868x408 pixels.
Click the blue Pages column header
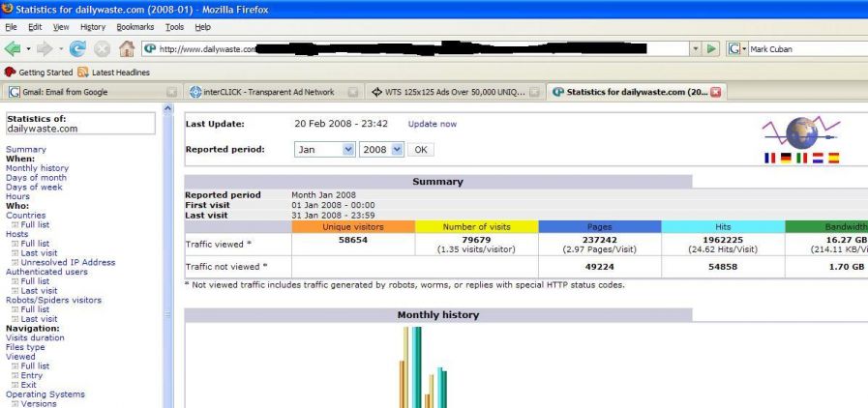click(600, 226)
